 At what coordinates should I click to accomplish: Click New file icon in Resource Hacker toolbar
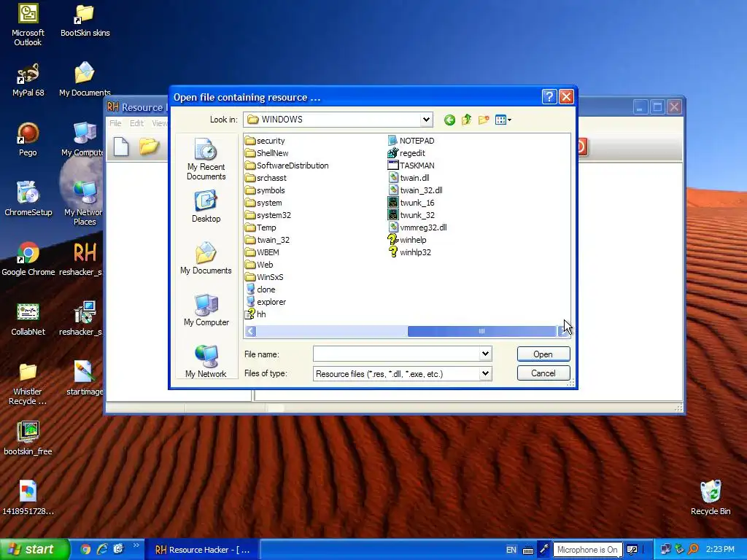click(121, 147)
